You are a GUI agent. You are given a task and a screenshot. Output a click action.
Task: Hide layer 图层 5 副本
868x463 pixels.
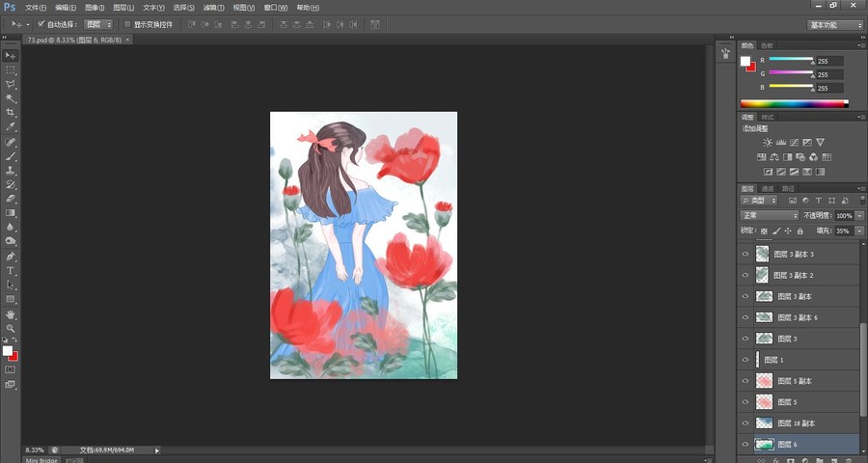746,381
